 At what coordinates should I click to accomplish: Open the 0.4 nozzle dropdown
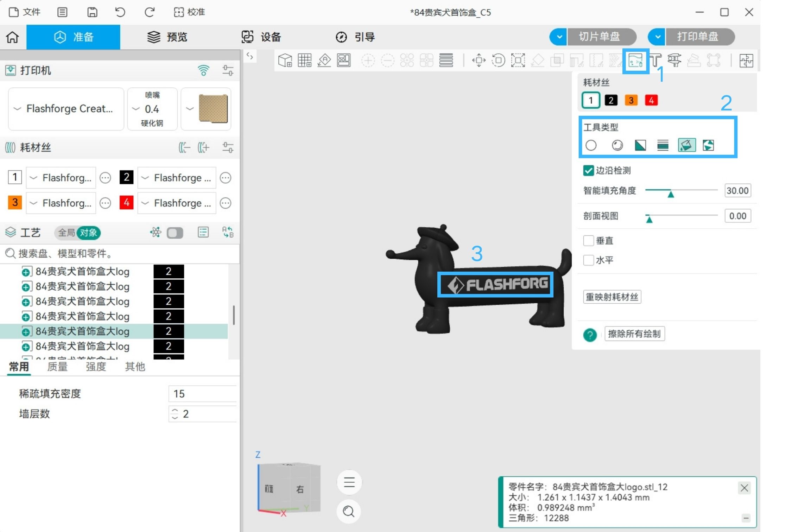(152, 109)
